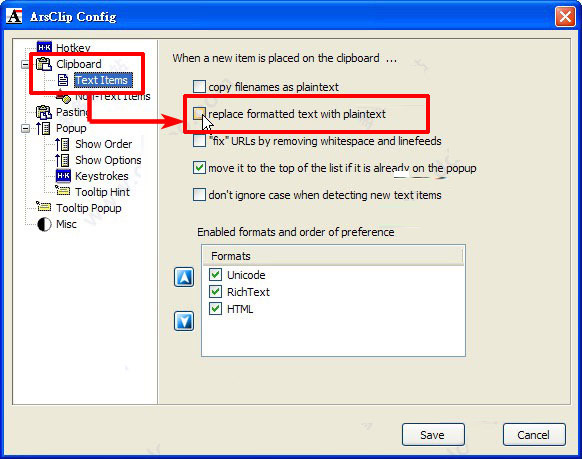This screenshot has width=582, height=459.
Task: Enable "fix" URLs removing whitespace checkbox
Action: [199, 141]
